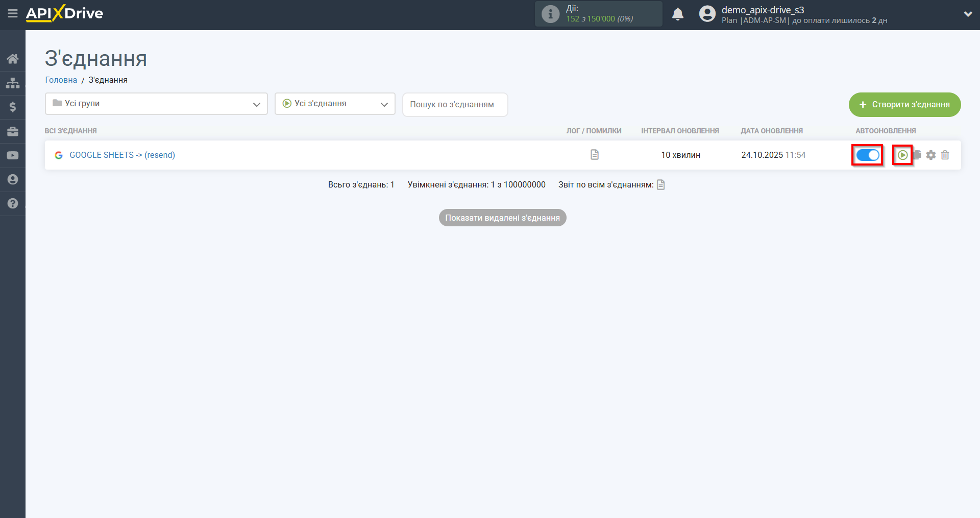Run the connection manually with green play icon
The height and width of the screenshot is (518, 980).
point(903,155)
